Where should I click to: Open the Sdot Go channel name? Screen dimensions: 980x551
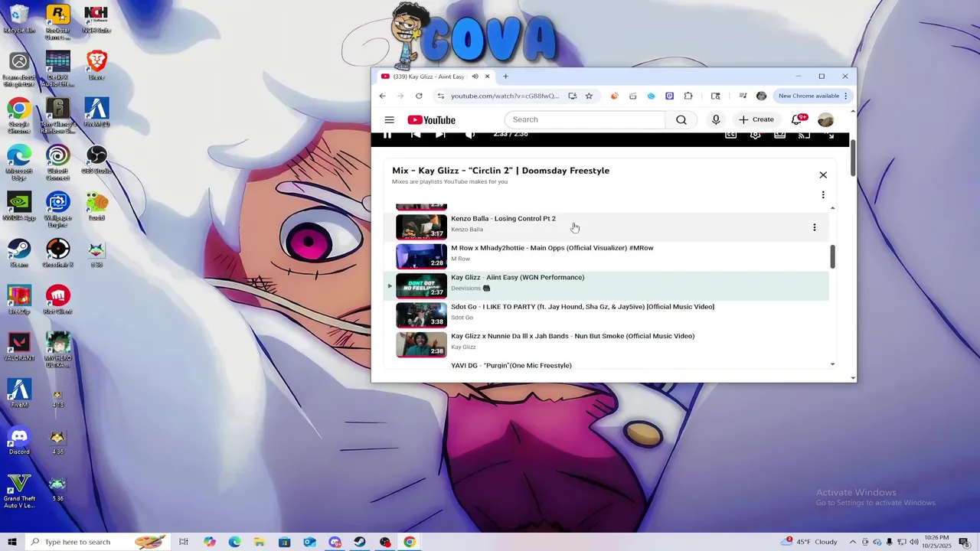point(462,318)
